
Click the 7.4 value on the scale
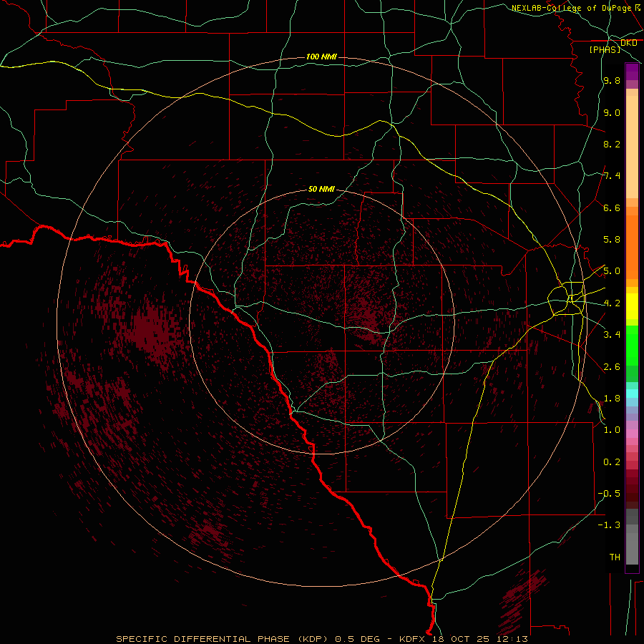pos(612,176)
